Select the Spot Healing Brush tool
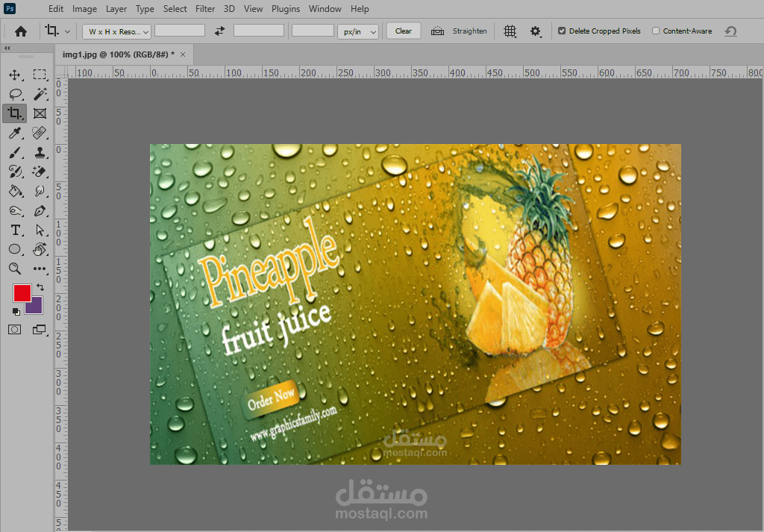 pos(40,133)
